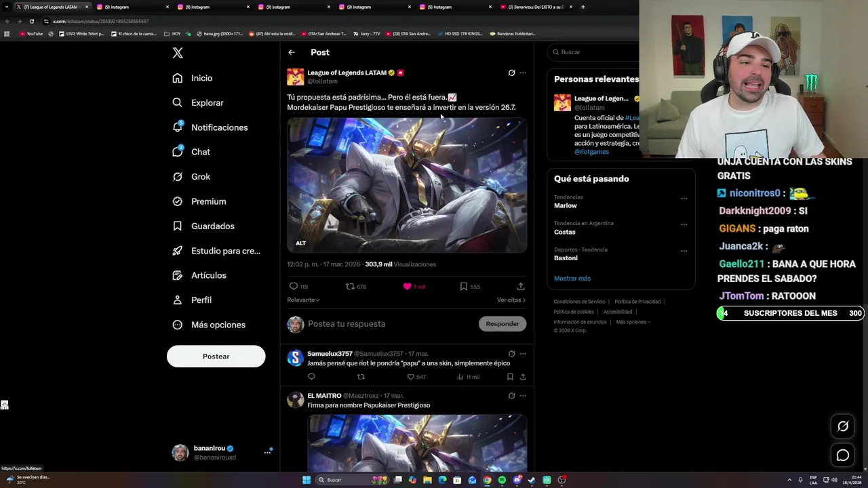Go back with the Post arrow

[x=291, y=52]
